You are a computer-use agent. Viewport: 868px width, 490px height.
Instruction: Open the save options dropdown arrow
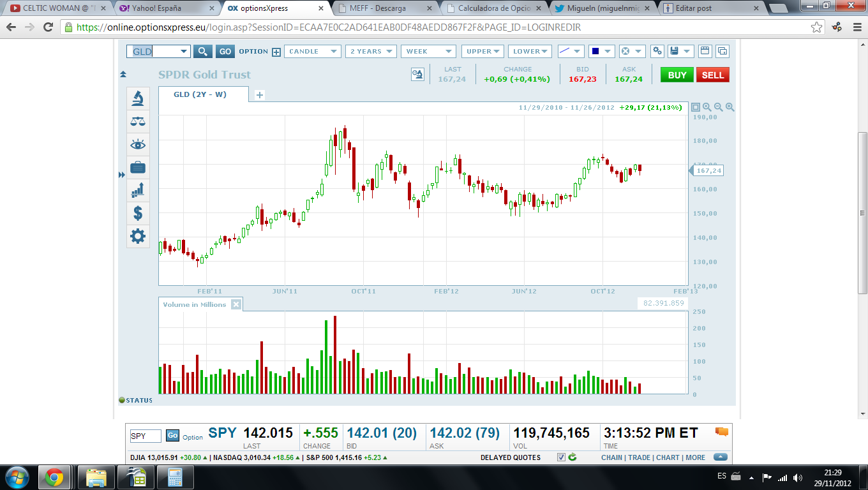[687, 52]
